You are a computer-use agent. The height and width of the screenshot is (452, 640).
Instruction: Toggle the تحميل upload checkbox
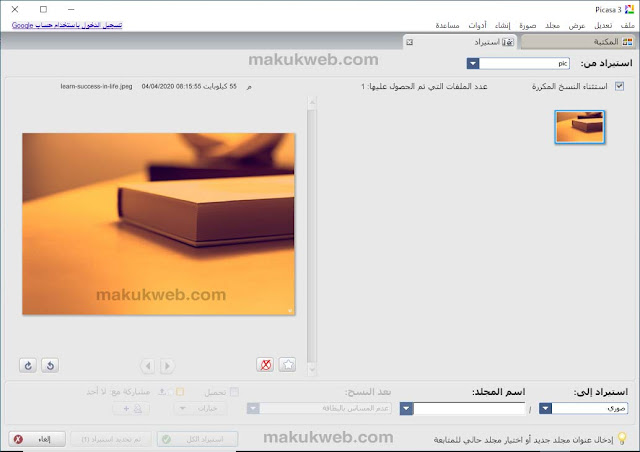(x=234, y=392)
